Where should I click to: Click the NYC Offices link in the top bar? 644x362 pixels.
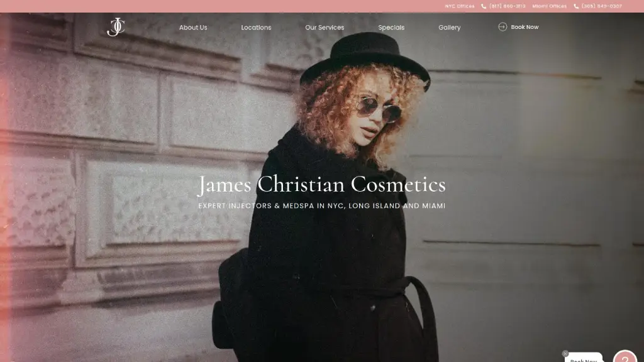click(x=459, y=6)
